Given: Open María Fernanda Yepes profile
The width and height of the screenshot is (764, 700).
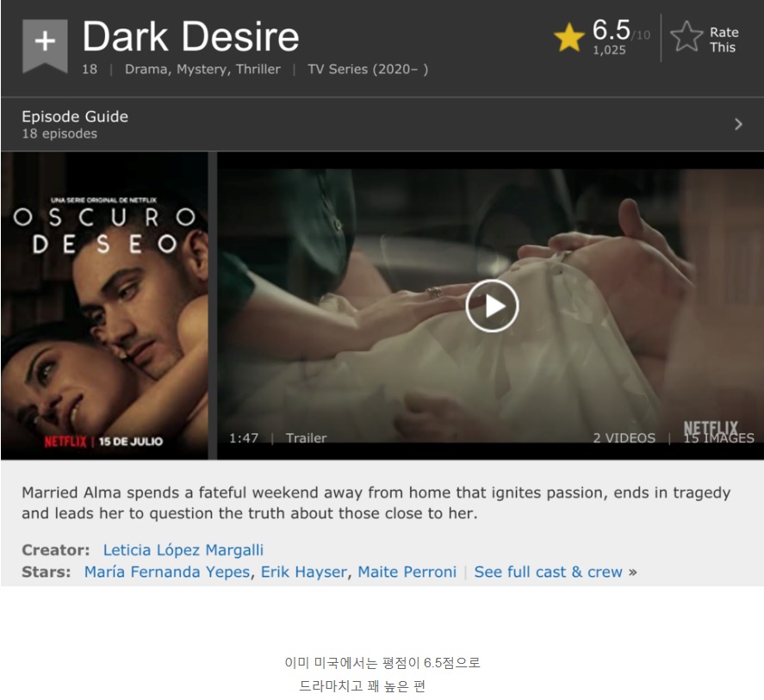Looking at the screenshot, I should pos(167,572).
